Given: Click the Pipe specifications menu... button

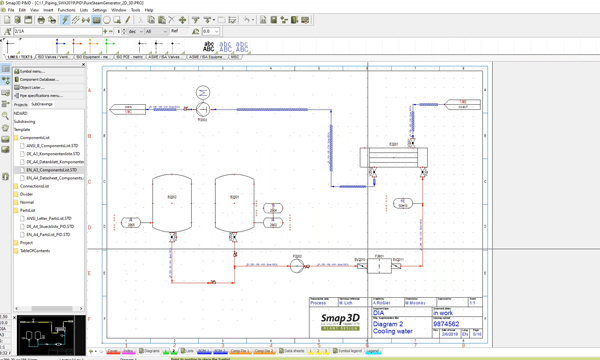Looking at the screenshot, I should pos(49,96).
